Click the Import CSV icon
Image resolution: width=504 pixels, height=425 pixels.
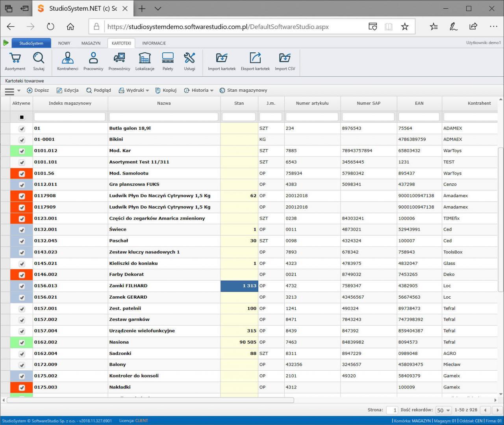coord(285,58)
